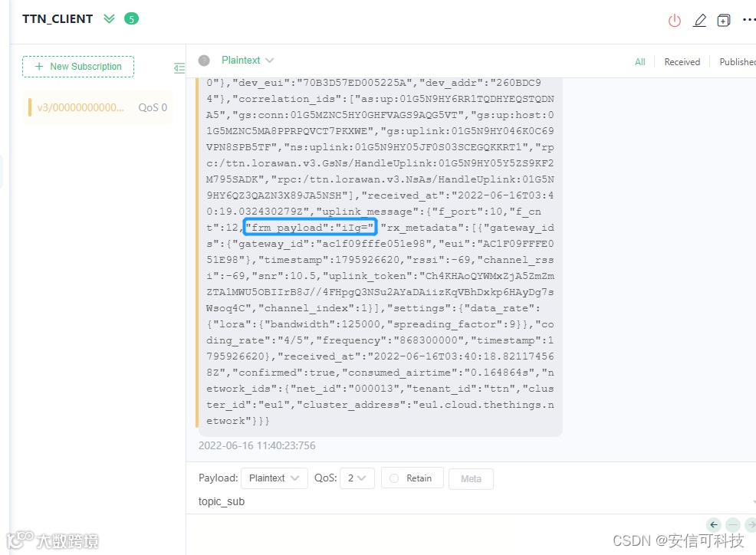Click the Meta button
The image size is (756, 555).
pyautogui.click(x=471, y=479)
